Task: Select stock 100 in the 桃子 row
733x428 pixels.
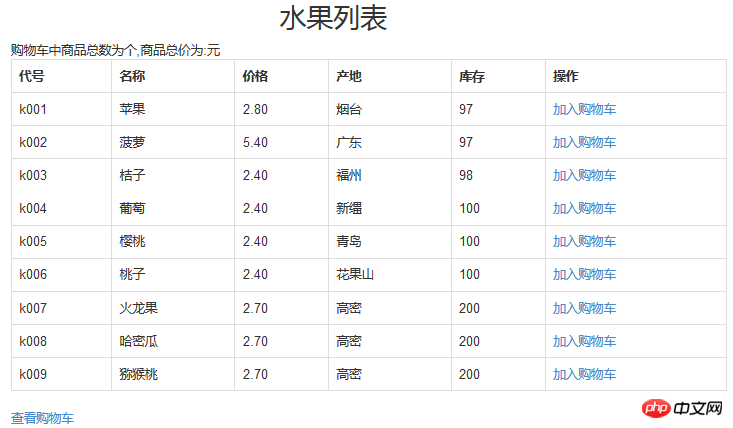Action: [469, 274]
